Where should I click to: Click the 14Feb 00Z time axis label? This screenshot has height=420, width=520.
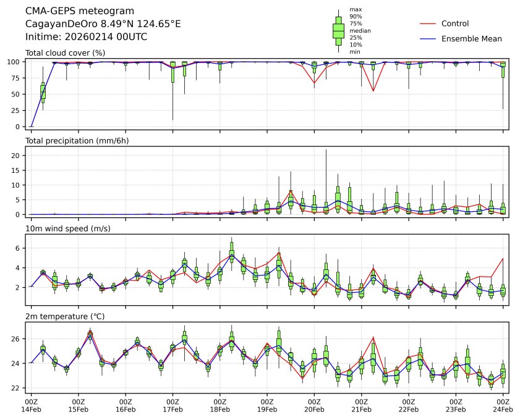[x=31, y=405]
